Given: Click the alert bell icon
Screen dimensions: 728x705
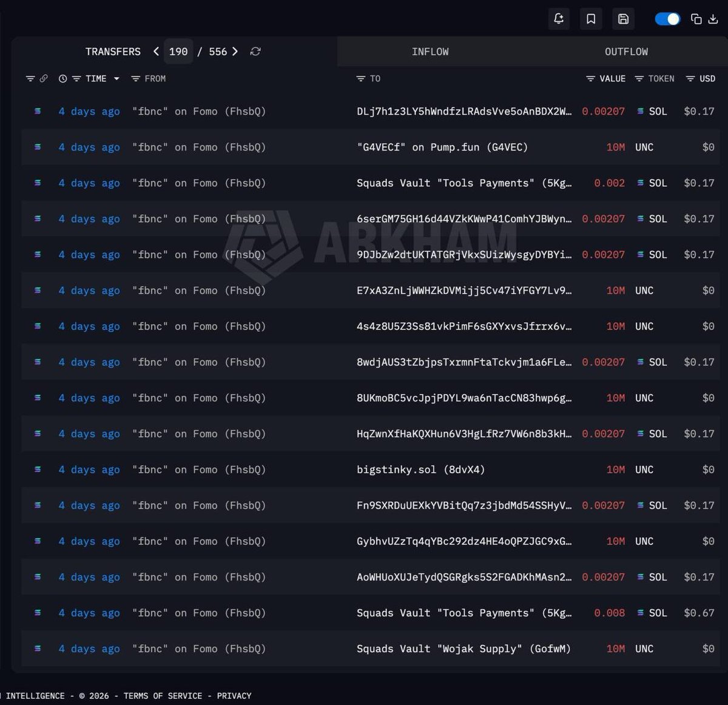Looking at the screenshot, I should (559, 19).
